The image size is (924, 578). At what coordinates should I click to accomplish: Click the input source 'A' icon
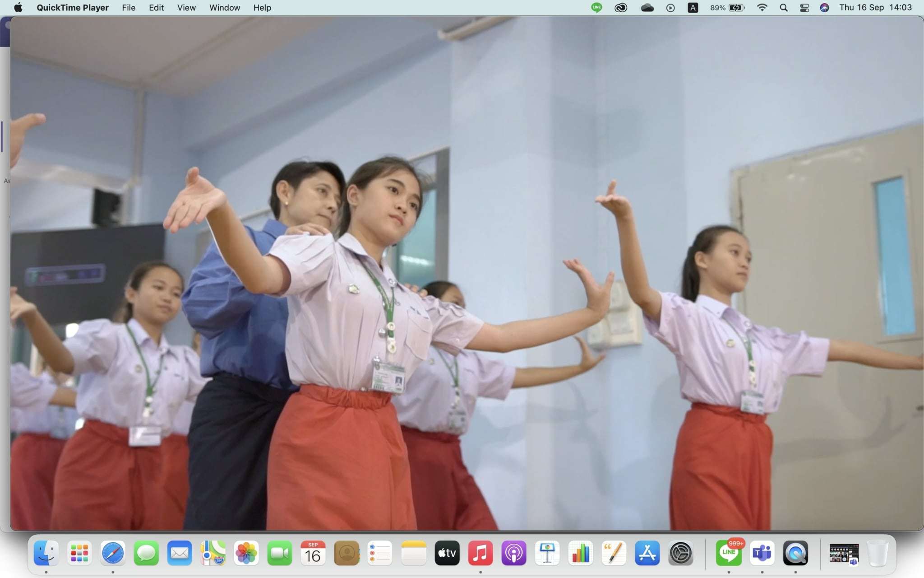pyautogui.click(x=693, y=8)
